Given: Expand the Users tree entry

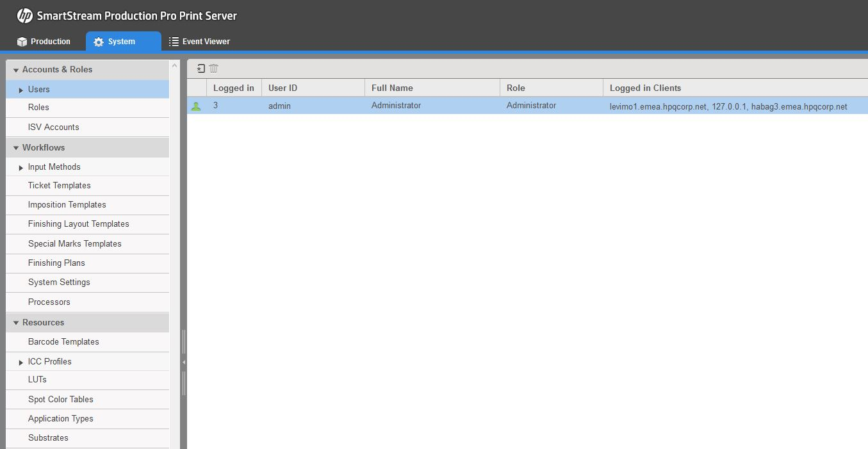Looking at the screenshot, I should click(20, 89).
